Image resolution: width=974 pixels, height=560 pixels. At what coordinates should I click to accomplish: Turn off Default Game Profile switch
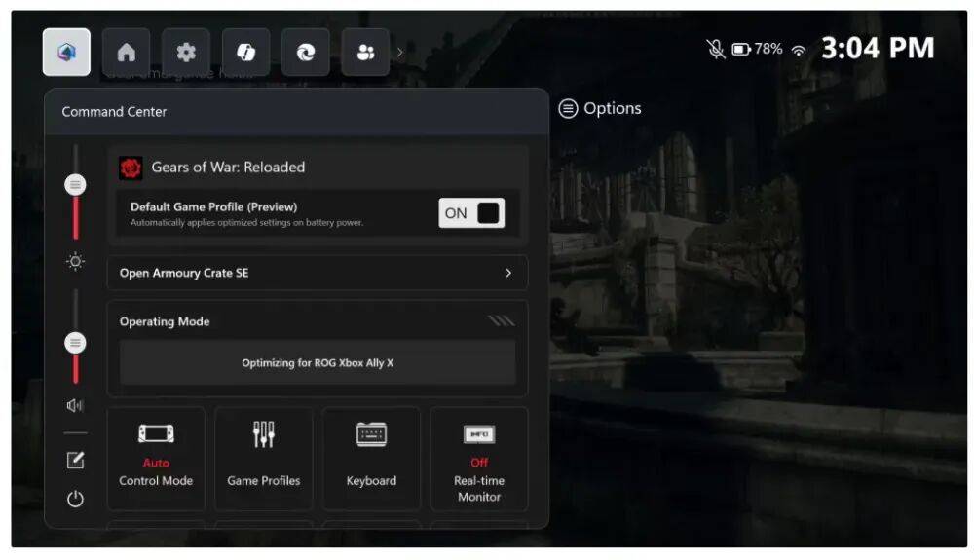click(x=471, y=213)
